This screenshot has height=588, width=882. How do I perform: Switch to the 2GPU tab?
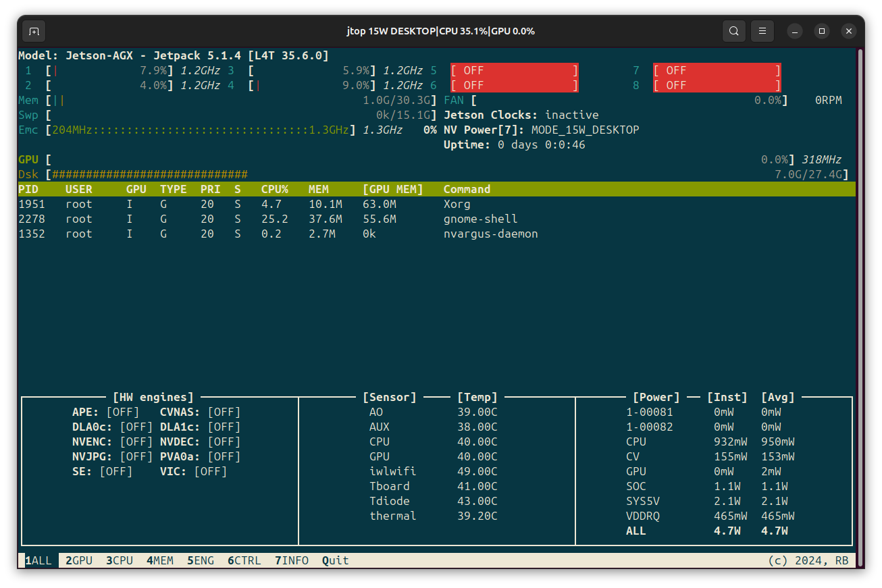point(79,560)
